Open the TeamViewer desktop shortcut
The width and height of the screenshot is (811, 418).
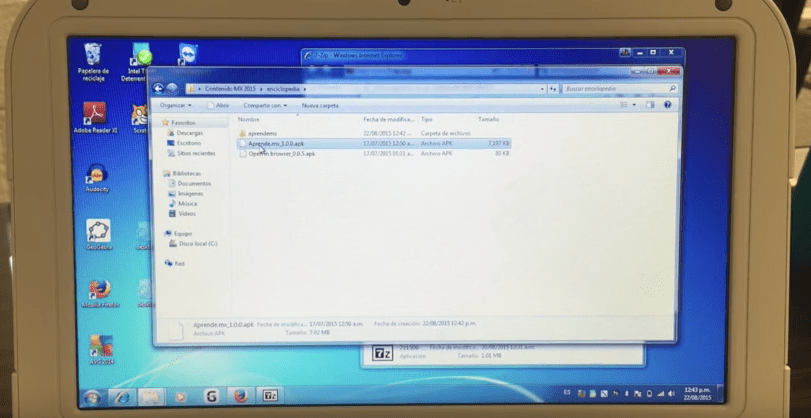pyautogui.click(x=188, y=53)
